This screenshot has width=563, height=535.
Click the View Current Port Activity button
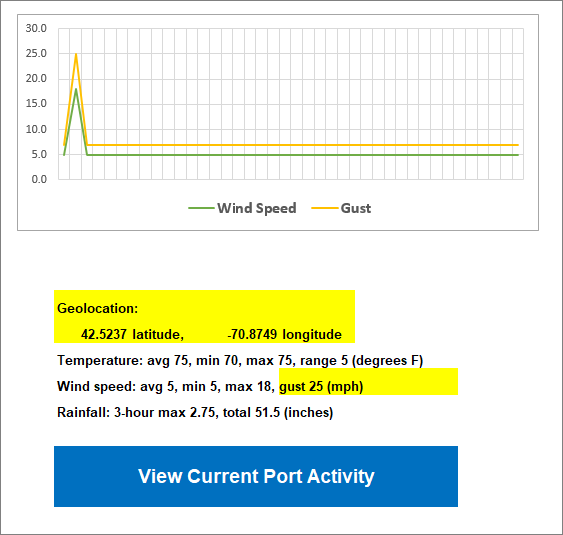(x=256, y=476)
